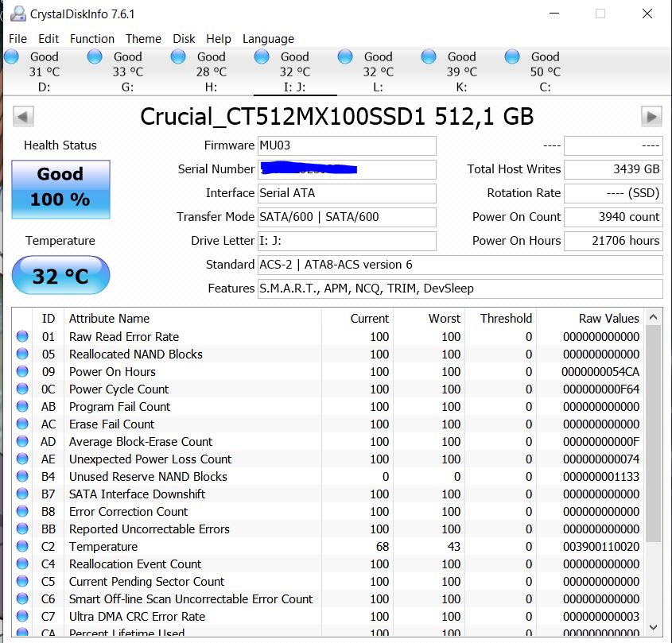Select disk I: J: status orb

pos(262,56)
